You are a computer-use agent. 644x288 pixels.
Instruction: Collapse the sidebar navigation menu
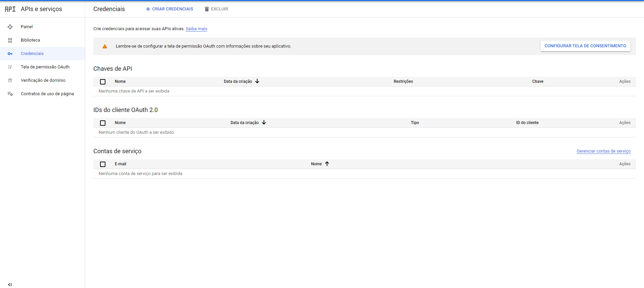(x=10, y=284)
